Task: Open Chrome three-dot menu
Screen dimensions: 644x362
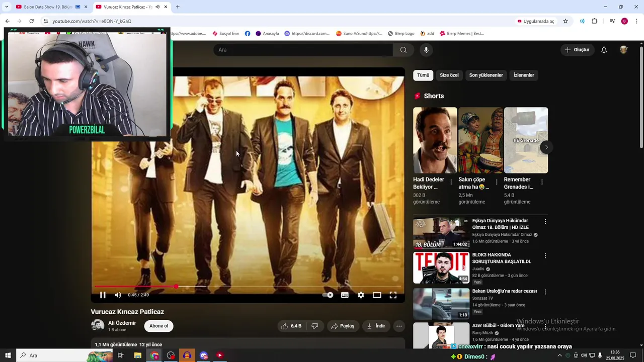Action: 636,21
